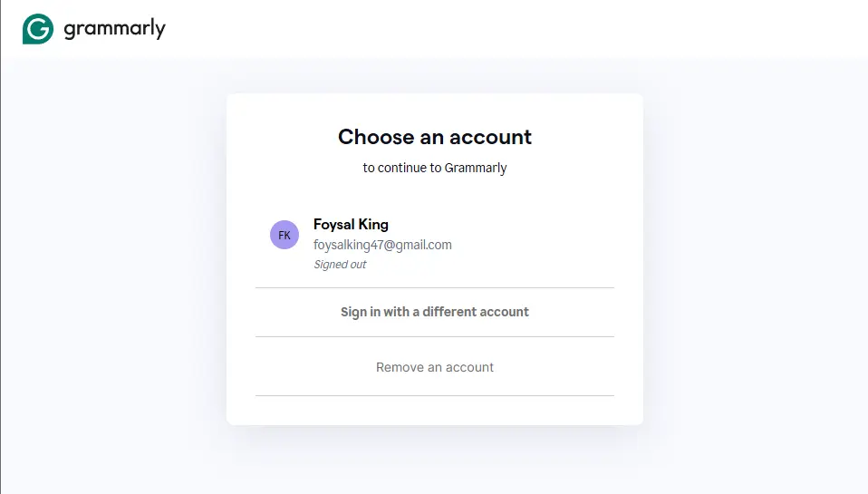This screenshot has width=868, height=494.
Task: Click the word Grammarly in the subtitle
Action: tap(476, 168)
